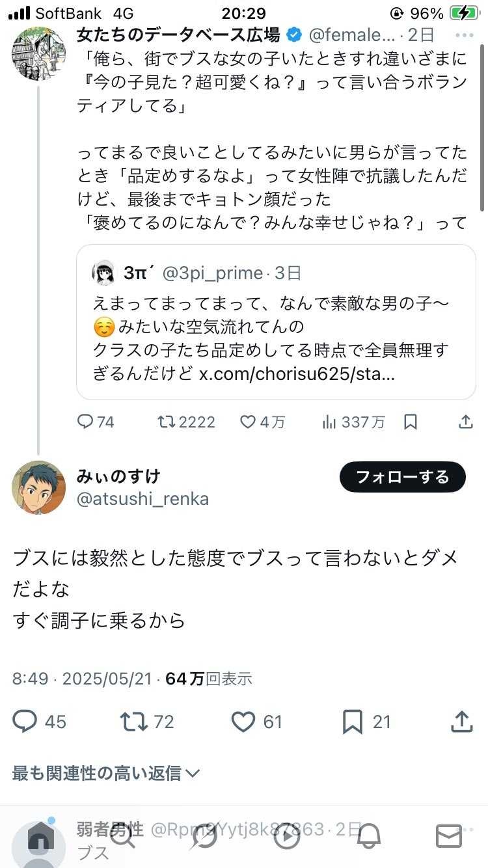The height and width of the screenshot is (868, 488).
Task: Share the main tweet
Action: pyautogui.click(x=461, y=721)
